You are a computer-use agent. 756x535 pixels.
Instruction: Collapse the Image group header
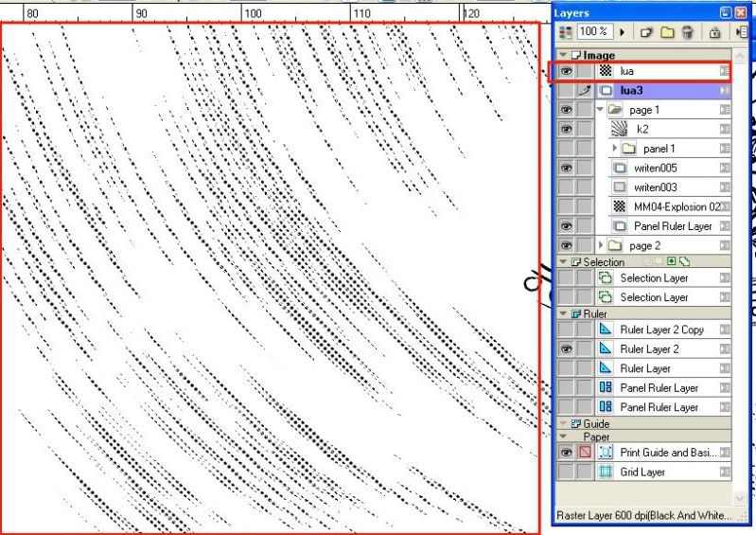tap(563, 55)
